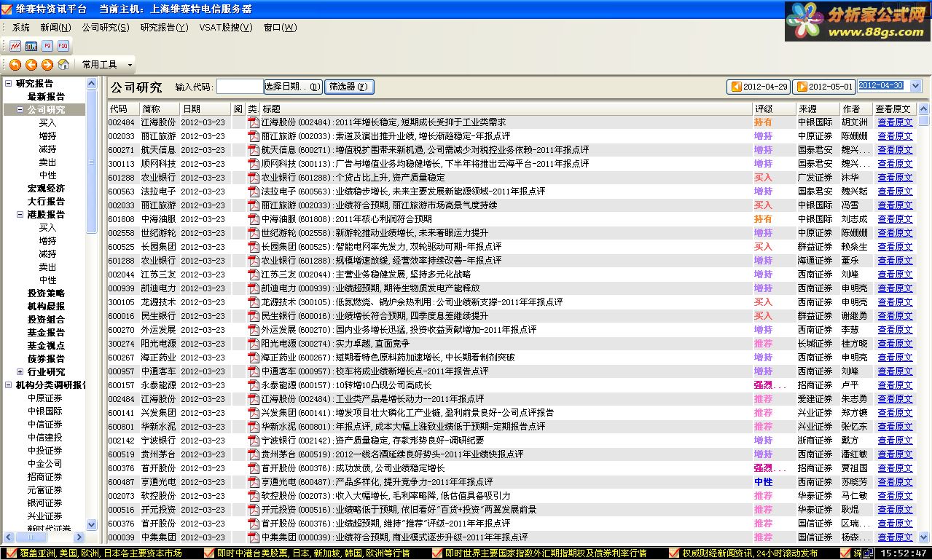932x560 pixels.
Task: Click the 筛选器(F) button
Action: [349, 87]
